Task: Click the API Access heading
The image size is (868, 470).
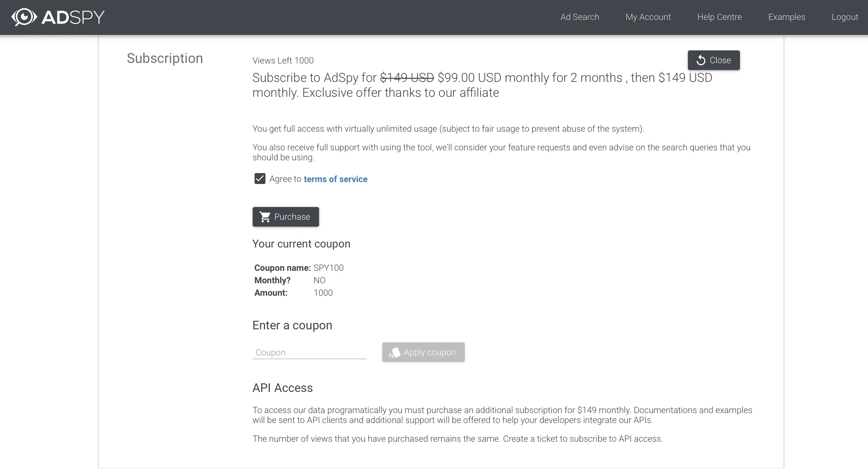Action: coord(282,388)
